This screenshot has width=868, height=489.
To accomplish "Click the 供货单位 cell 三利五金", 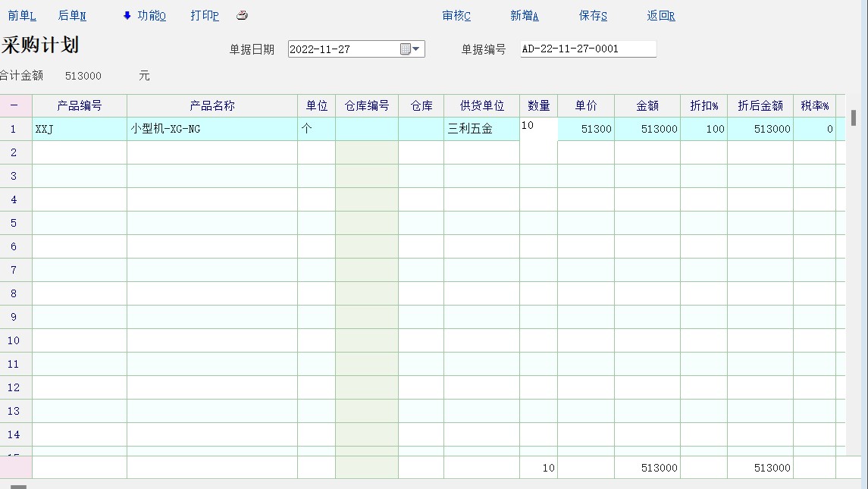I will [481, 129].
